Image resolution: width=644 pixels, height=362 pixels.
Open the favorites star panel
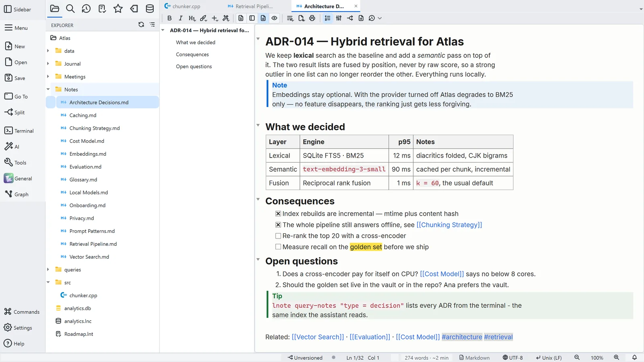click(x=118, y=8)
